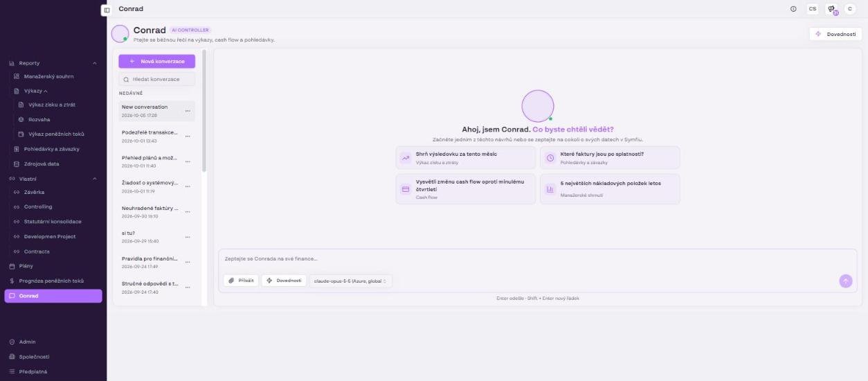The height and width of the screenshot is (381, 868).
Task: Open options menu for 'si tu?'
Action: tap(188, 238)
